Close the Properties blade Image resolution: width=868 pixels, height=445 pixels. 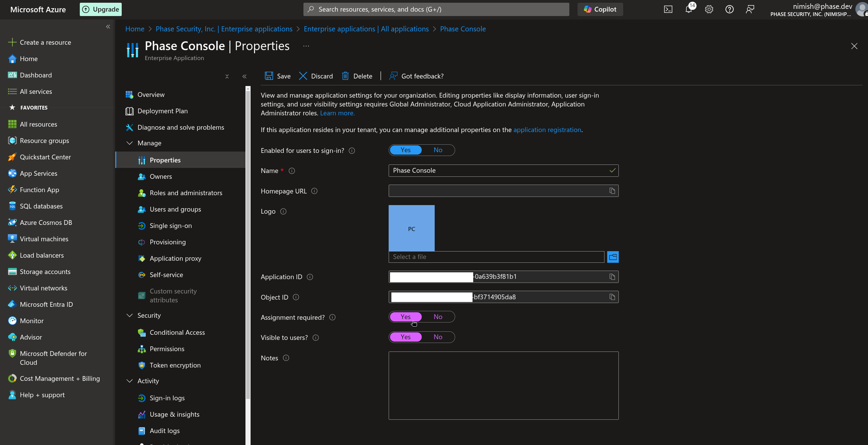854,46
